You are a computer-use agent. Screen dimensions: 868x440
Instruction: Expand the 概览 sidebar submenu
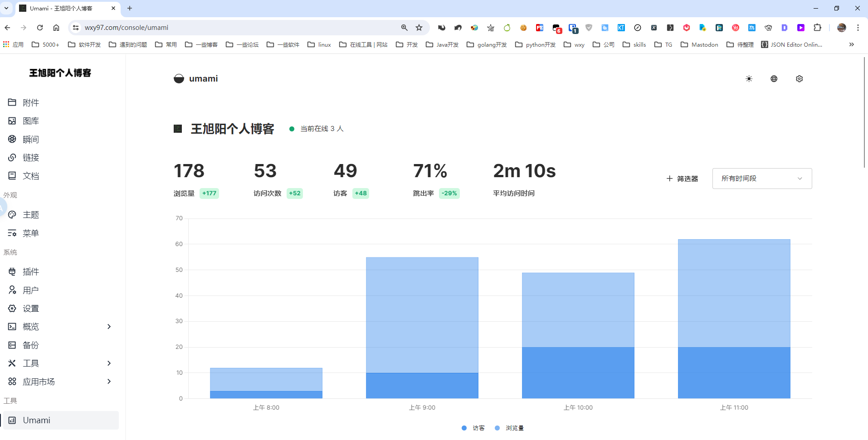[109, 327]
